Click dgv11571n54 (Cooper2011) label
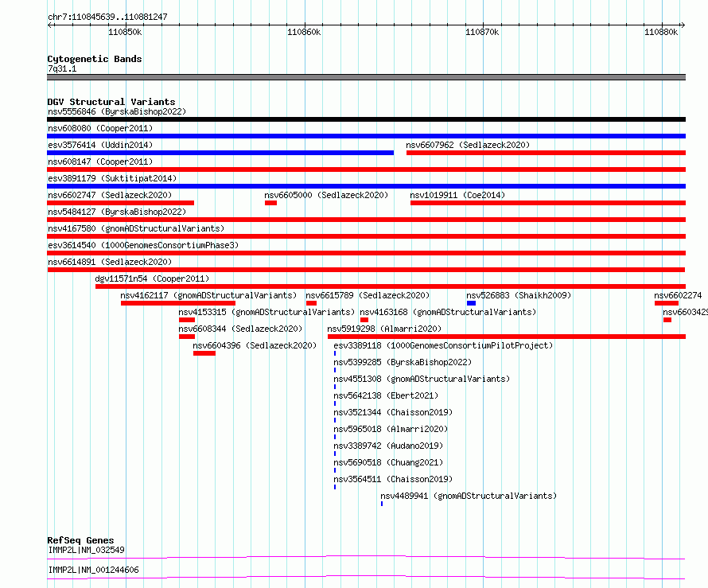Viewport: 708px width, 588px height. (x=152, y=278)
